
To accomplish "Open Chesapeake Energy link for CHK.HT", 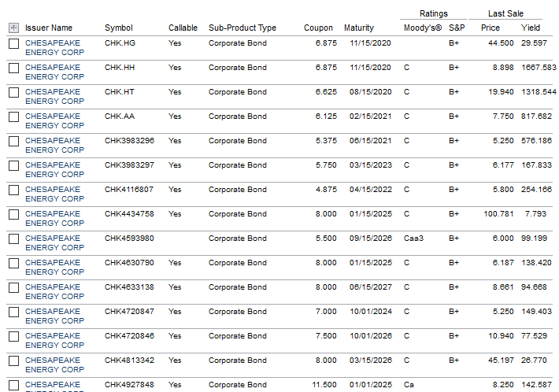I will coord(54,97).
